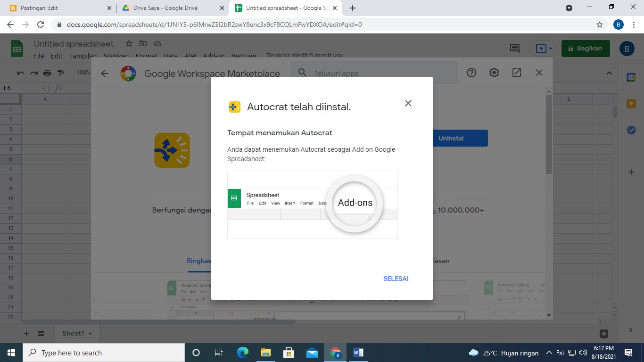The width and height of the screenshot is (644, 362).
Task: Open Marketplace in a new window icon
Action: pos(516,73)
